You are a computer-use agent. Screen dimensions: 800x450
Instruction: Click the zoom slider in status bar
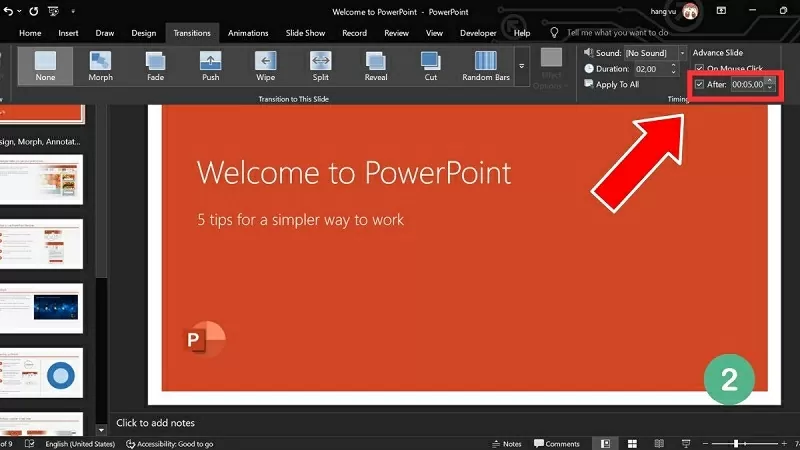click(x=738, y=443)
